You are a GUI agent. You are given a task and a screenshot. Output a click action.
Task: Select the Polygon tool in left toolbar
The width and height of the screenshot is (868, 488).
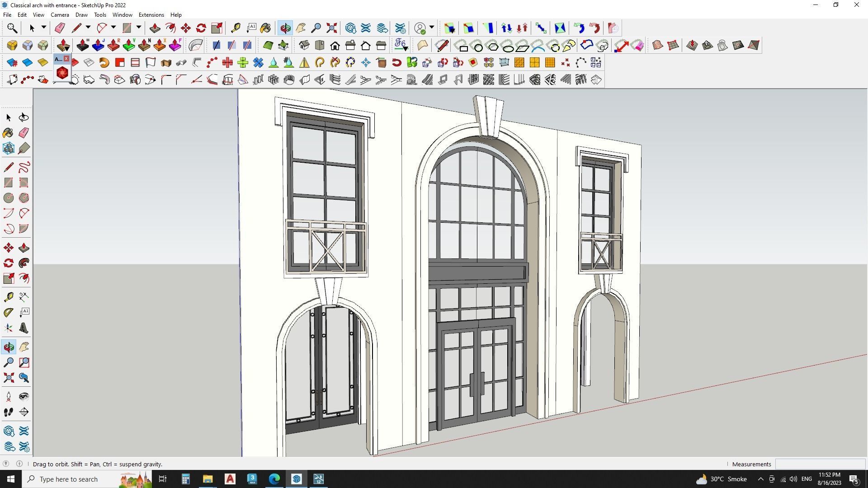pyautogui.click(x=24, y=198)
